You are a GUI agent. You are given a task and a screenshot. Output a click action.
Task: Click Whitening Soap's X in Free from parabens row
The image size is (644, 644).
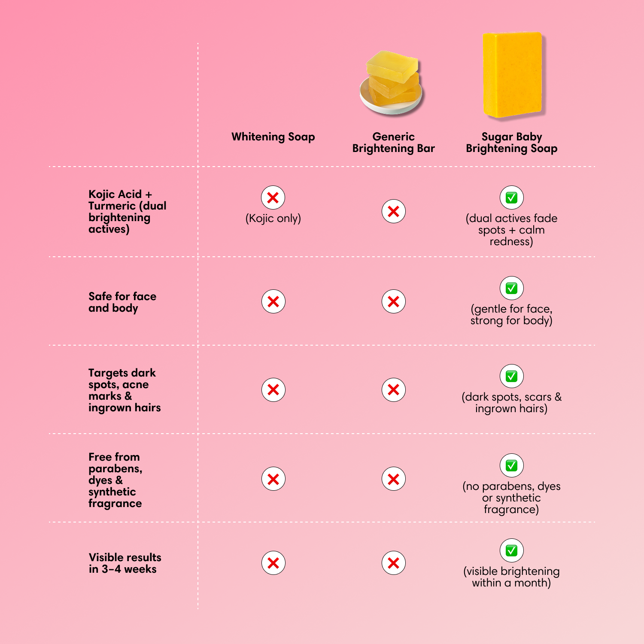(x=273, y=479)
